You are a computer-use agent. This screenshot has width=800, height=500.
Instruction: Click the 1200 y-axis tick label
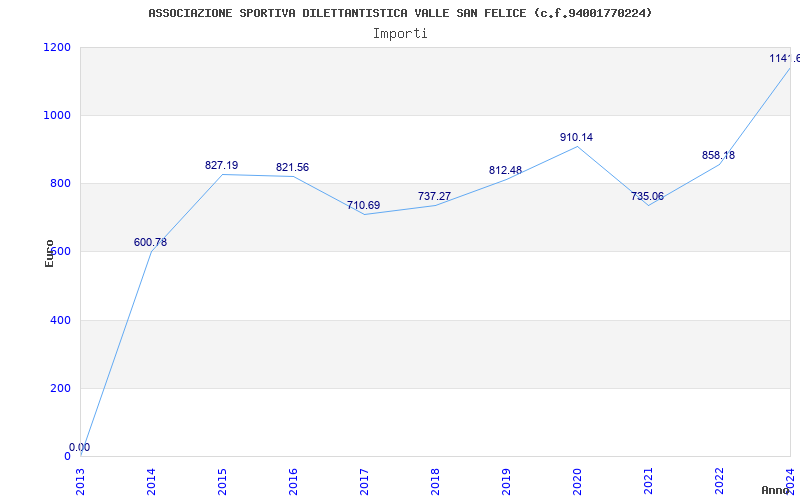(58, 47)
